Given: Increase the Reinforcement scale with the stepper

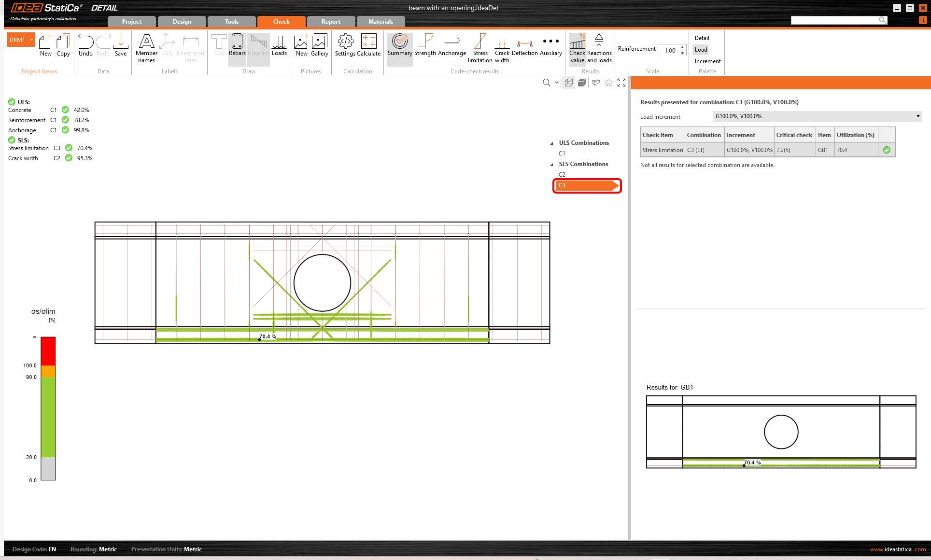Looking at the screenshot, I should coord(681,47).
